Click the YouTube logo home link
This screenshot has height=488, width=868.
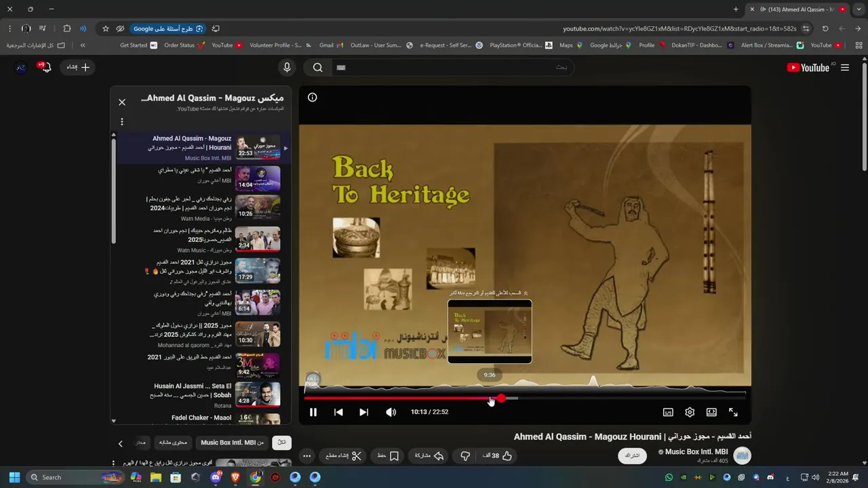(808, 68)
